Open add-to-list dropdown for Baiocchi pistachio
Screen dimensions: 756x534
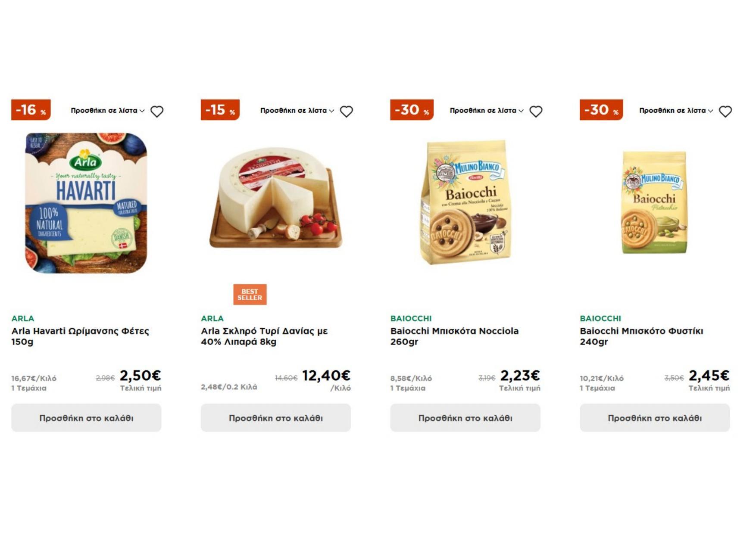tap(676, 111)
